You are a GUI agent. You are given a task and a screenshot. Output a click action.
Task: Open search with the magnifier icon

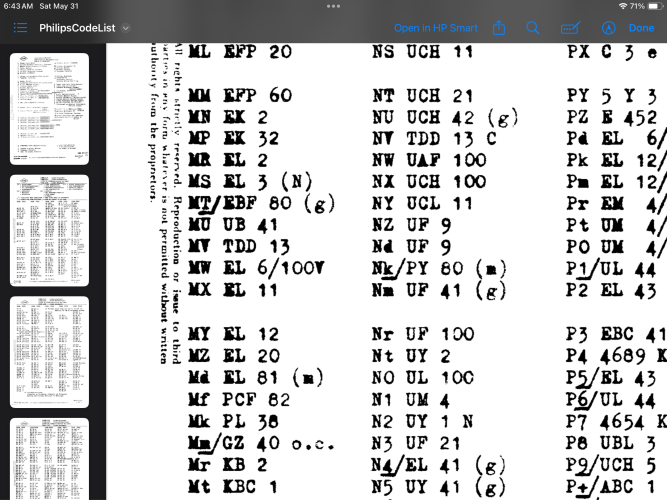(533, 28)
